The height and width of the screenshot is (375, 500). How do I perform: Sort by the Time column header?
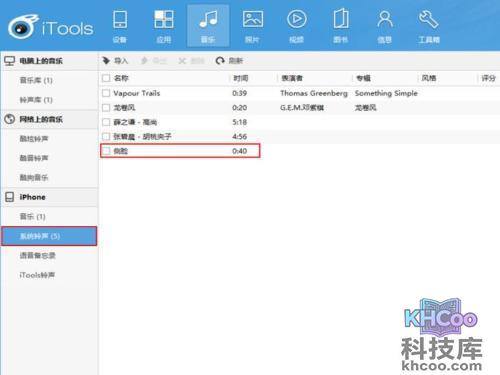point(241,78)
